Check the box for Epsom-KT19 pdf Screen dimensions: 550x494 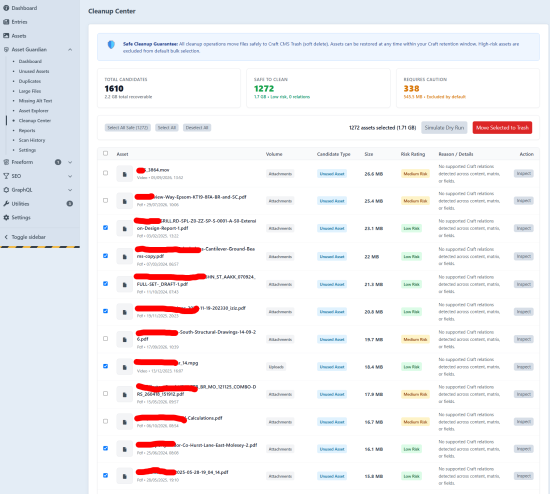[106, 200]
